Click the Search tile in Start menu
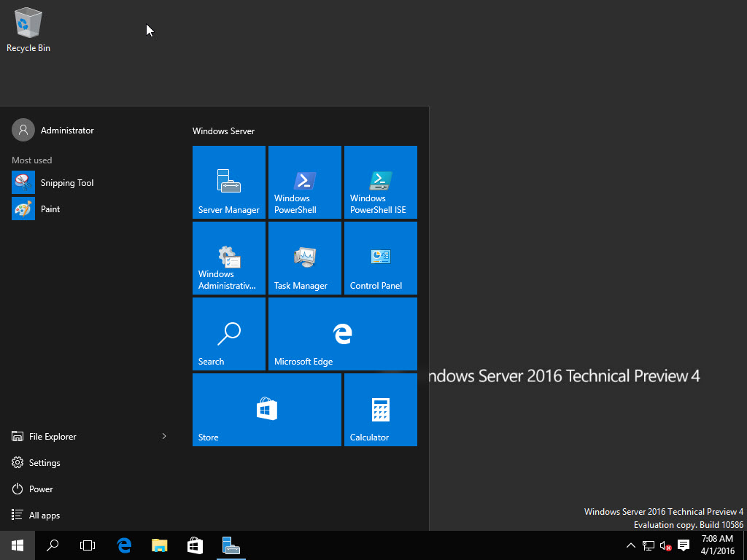The image size is (747, 560). point(228,334)
